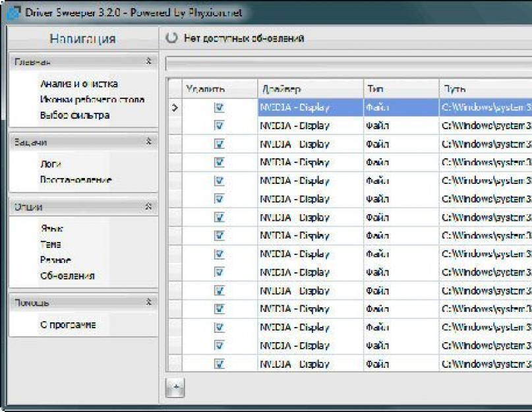Click the Тип column header
This screenshot has height=412, width=532.
tap(401, 89)
